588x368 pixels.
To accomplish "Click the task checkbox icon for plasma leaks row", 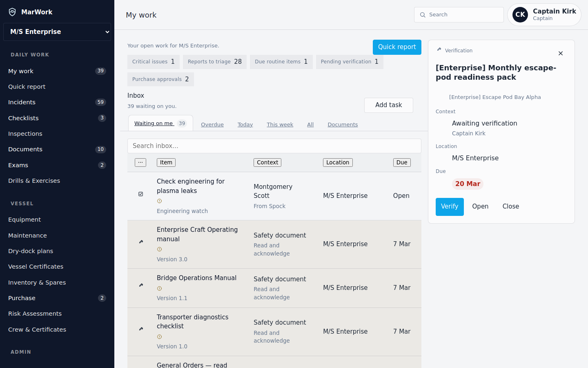I will 141,194.
